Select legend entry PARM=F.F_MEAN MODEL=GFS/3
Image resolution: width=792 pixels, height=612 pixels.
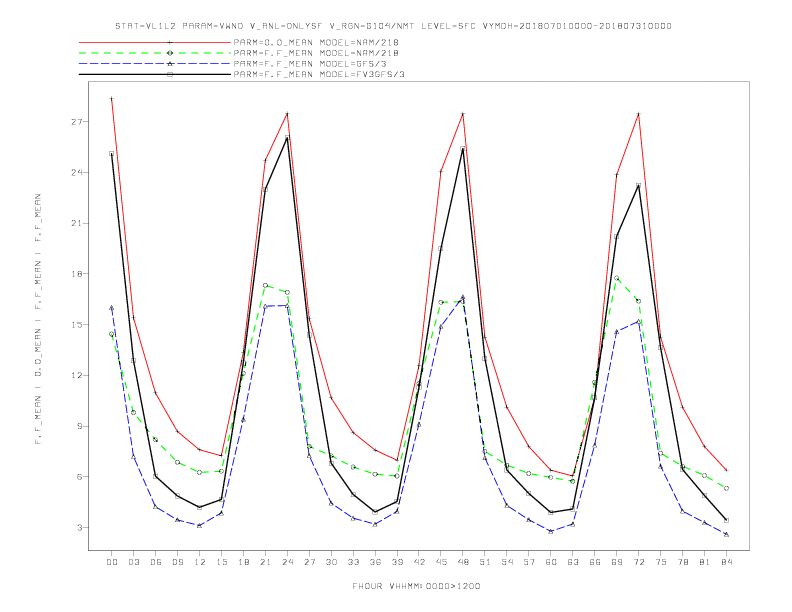pos(310,64)
